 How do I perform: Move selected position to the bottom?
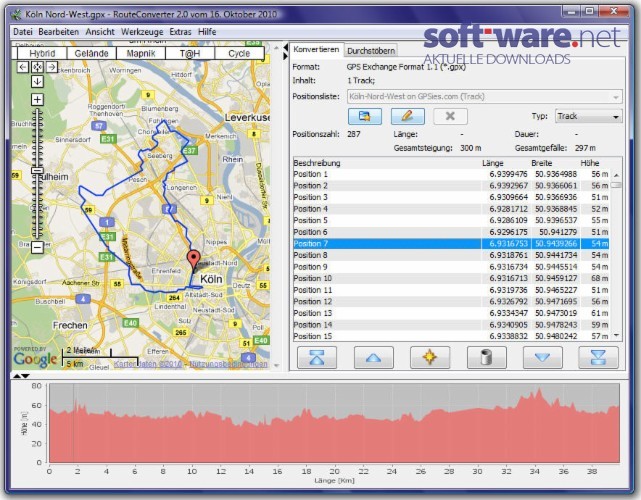point(598,358)
